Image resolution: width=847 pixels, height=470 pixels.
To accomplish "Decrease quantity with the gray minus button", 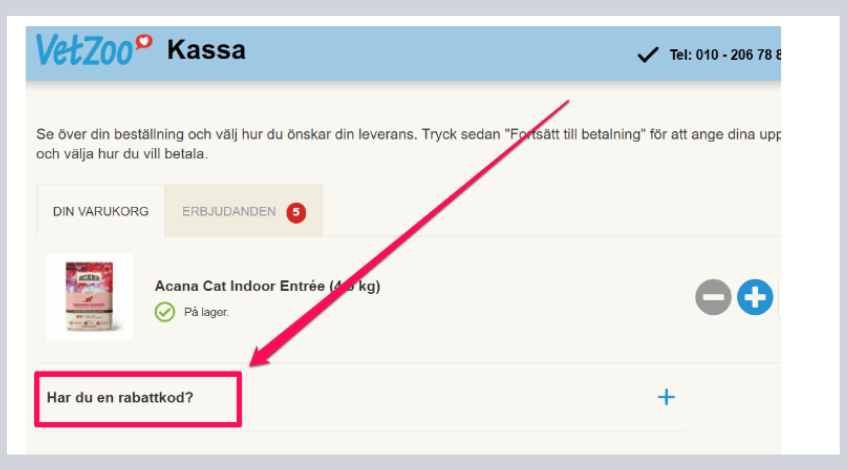I will pos(713,297).
